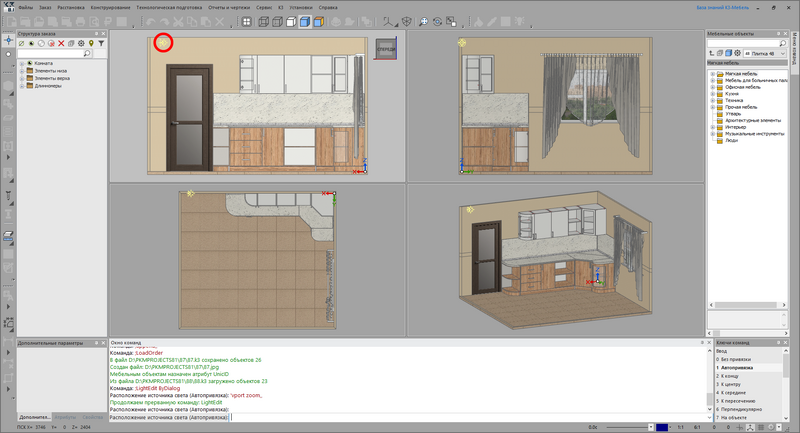Click the light source marker circled in red

pyautogui.click(x=163, y=43)
